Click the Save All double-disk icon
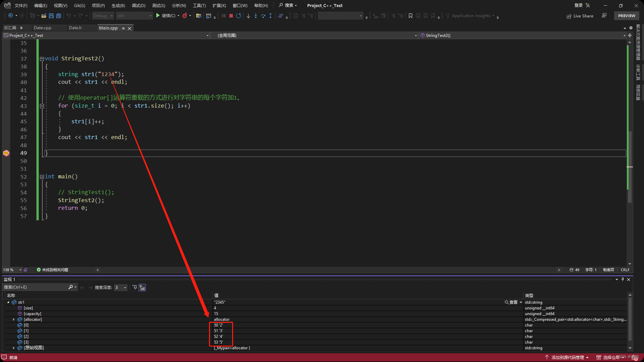 pyautogui.click(x=59, y=16)
